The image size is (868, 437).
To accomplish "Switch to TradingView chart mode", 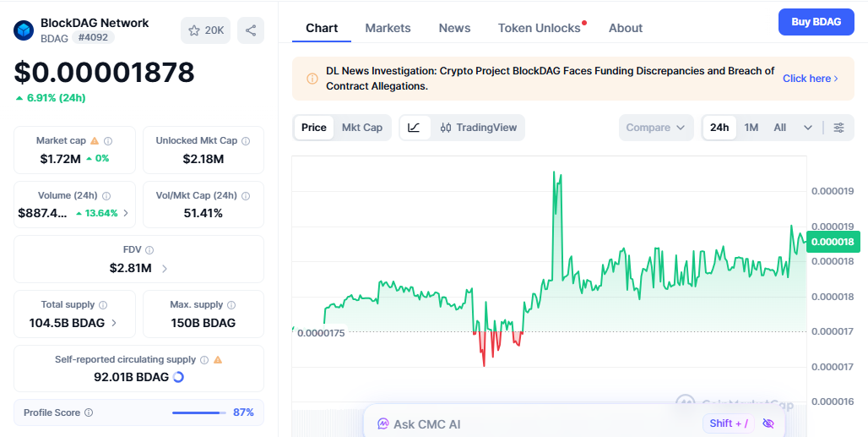I will tap(478, 128).
